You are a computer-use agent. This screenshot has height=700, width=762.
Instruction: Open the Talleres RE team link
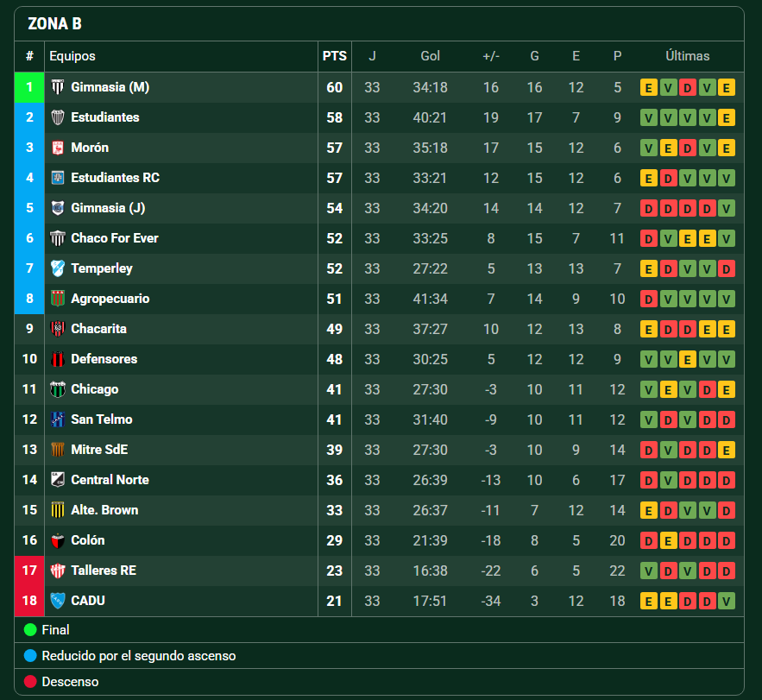104,571
